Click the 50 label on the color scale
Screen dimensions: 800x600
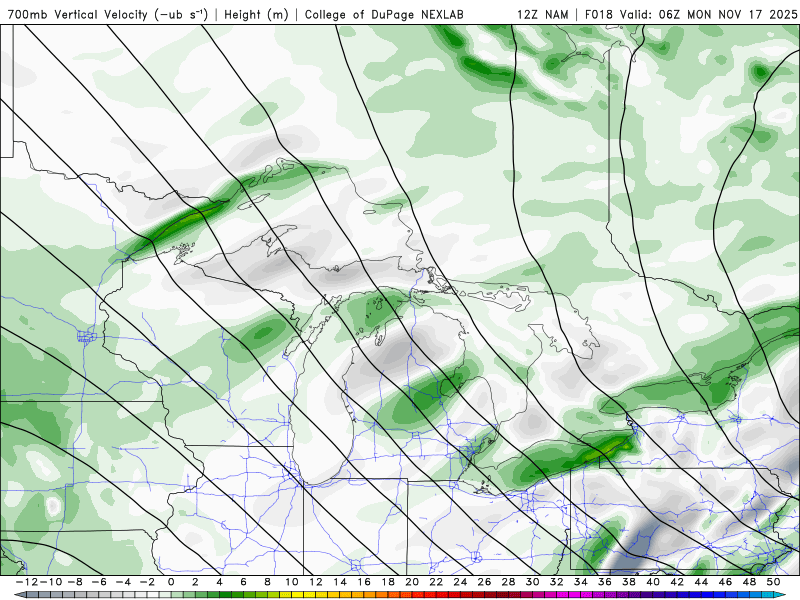(773, 582)
